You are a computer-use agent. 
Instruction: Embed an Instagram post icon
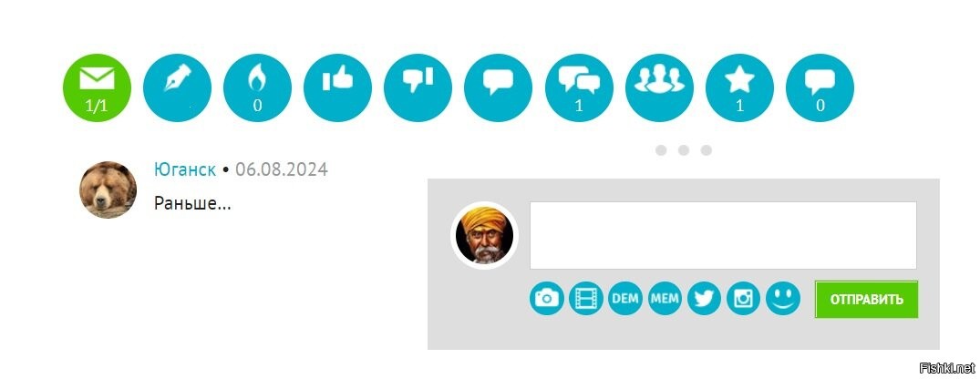tap(743, 298)
